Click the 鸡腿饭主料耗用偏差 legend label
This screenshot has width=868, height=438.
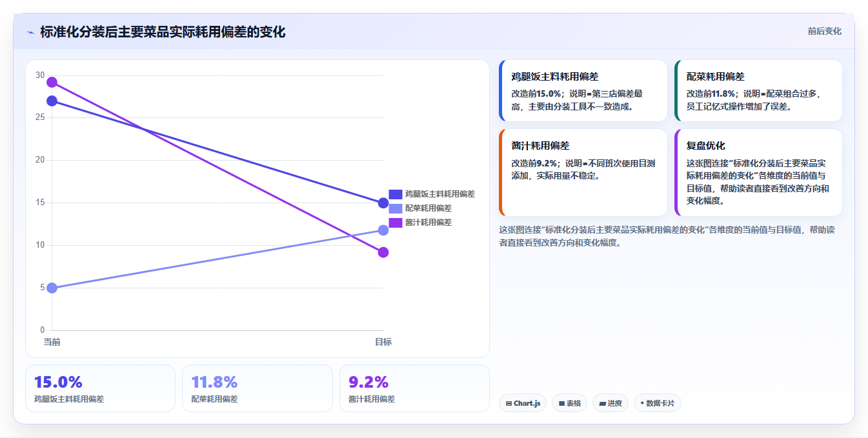tap(440, 194)
